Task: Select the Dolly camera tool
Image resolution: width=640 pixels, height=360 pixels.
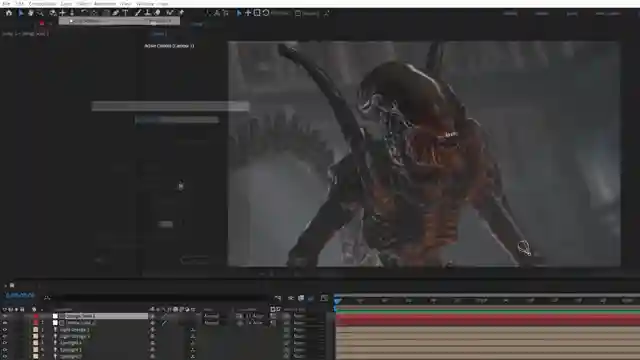Action: click(72, 13)
